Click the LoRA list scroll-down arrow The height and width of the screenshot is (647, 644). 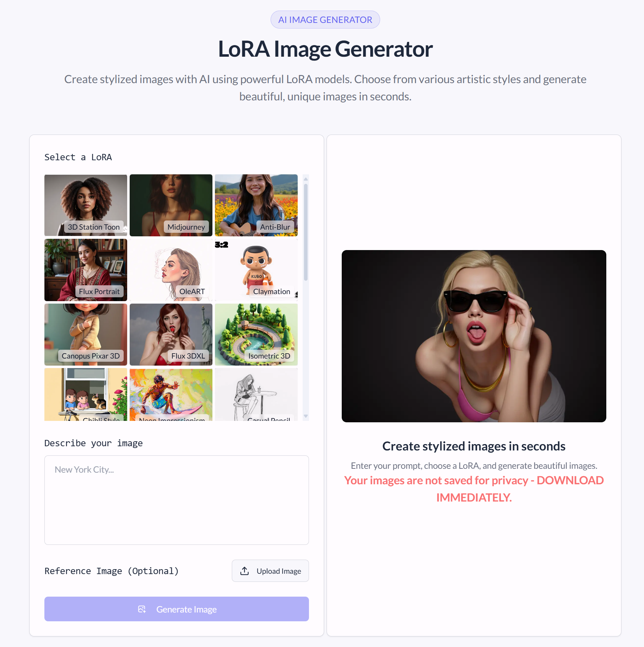point(306,416)
